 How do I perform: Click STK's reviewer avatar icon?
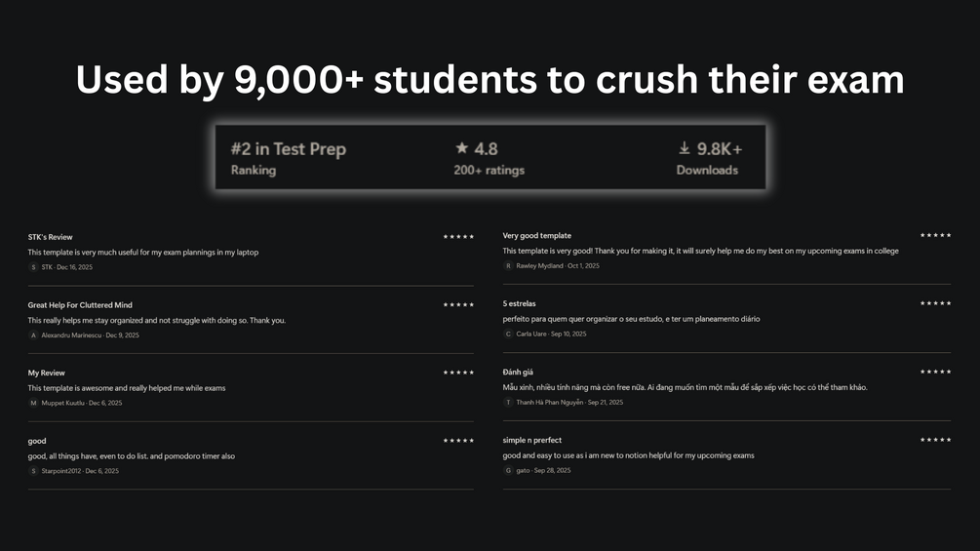click(x=33, y=267)
